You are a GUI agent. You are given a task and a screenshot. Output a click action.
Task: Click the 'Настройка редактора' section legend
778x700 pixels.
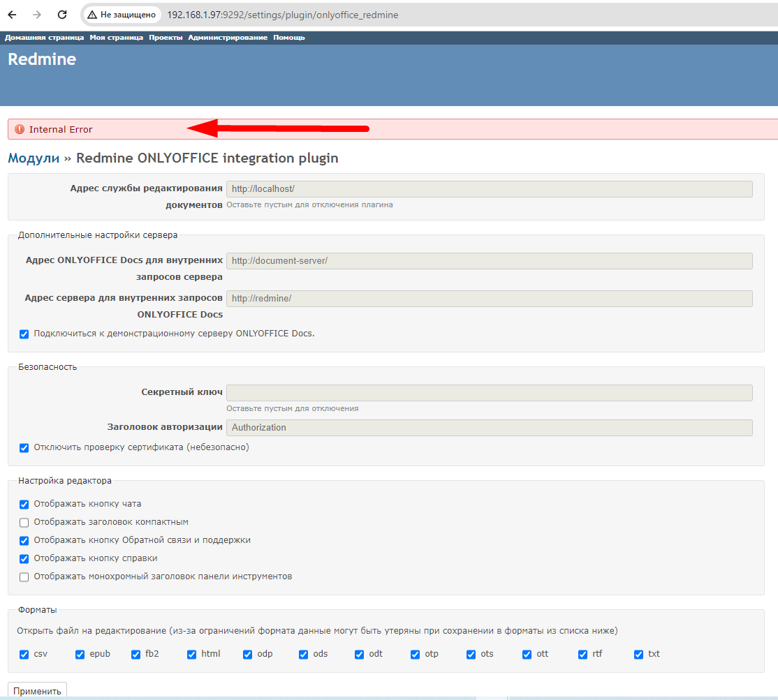point(65,480)
